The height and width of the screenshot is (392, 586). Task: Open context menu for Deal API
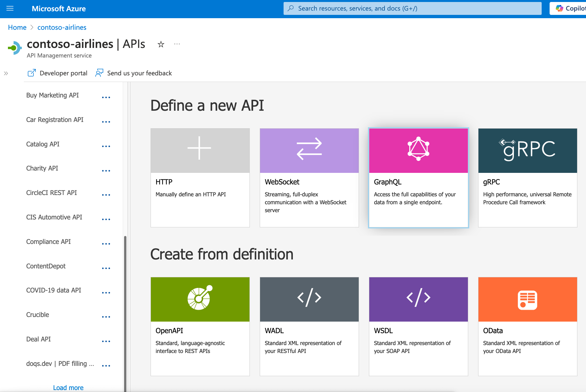click(x=106, y=341)
